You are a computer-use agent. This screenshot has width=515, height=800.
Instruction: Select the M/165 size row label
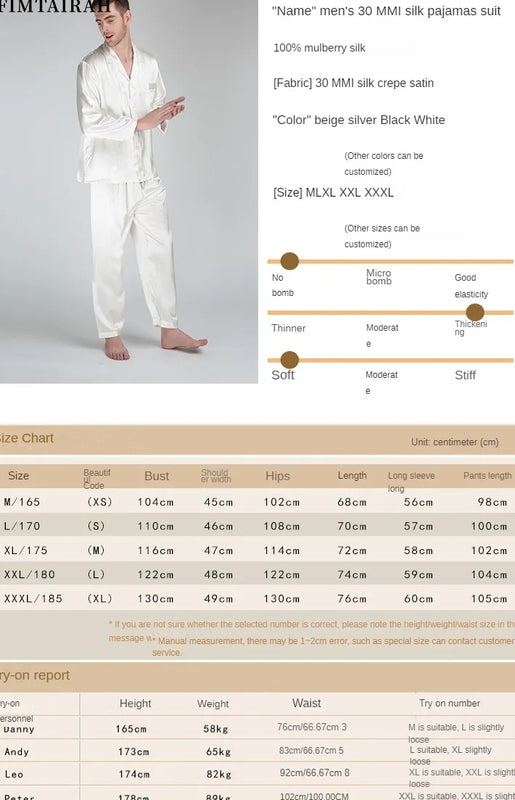point(22,502)
